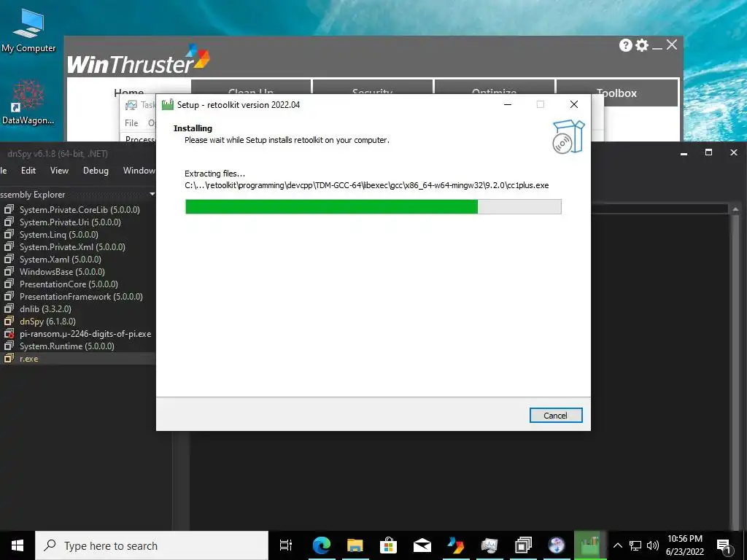Viewport: 747px width, 560px height.
Task: Show hidden system tray icons
Action: point(617,545)
